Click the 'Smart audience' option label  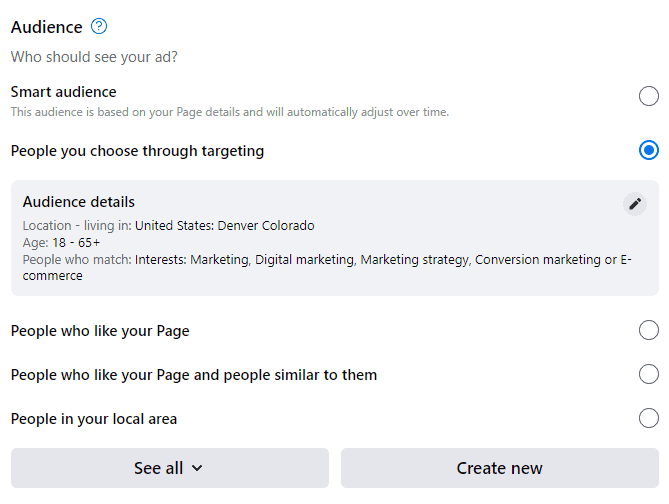63,92
